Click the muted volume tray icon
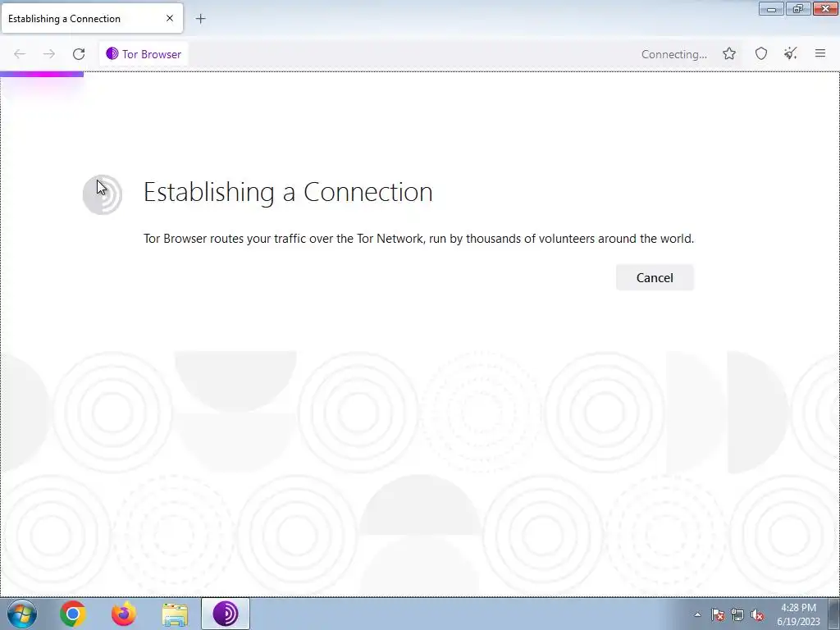This screenshot has height=630, width=840. (x=757, y=615)
